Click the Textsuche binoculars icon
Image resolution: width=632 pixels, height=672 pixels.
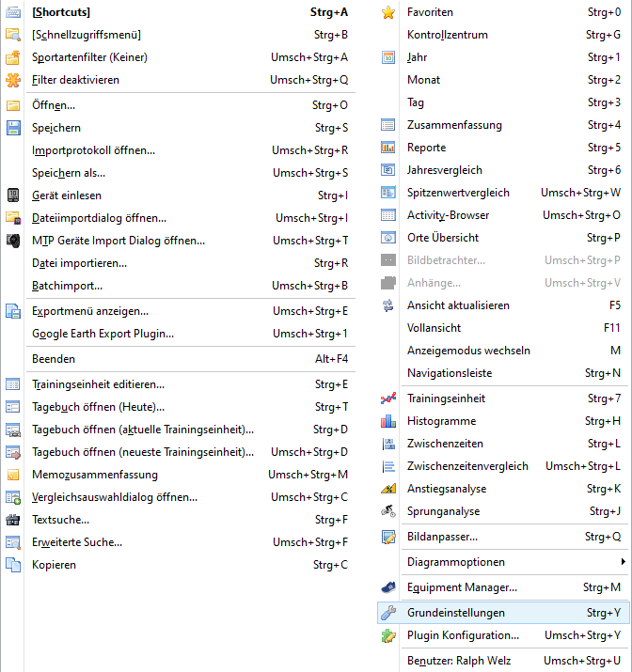[13, 520]
